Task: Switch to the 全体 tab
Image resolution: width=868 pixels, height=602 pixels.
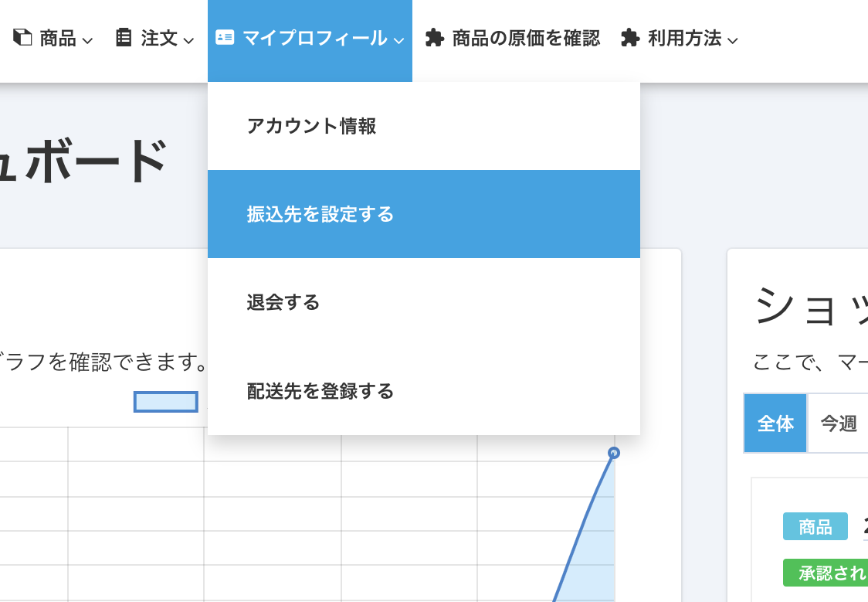Action: 775,423
